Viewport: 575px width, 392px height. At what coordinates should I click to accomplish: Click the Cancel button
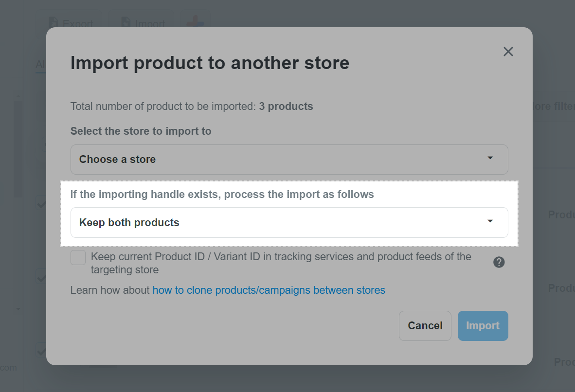click(425, 326)
